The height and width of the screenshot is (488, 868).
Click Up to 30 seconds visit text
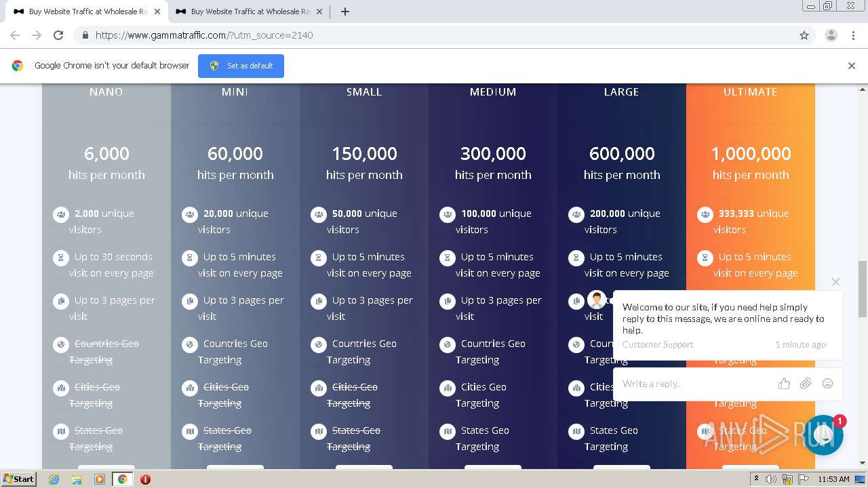pos(111,265)
